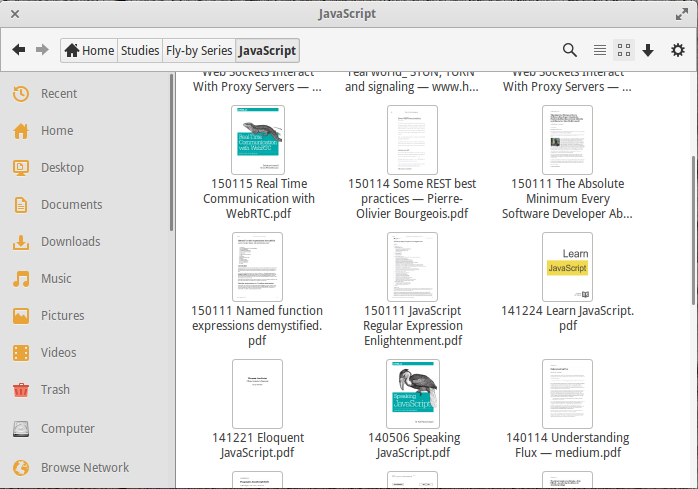Click file name '141221 Eloquent JavaScript.pdf'

[x=258, y=445]
